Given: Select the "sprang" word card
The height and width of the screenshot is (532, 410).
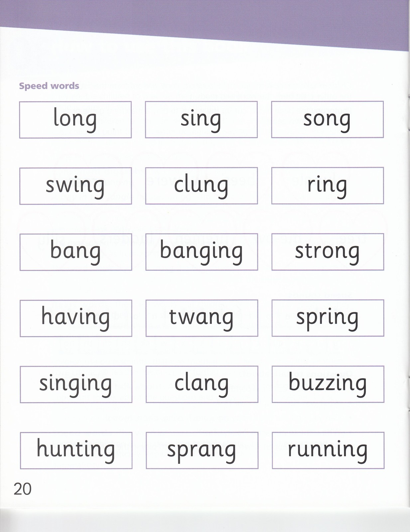Looking at the screenshot, I should 202,451.
